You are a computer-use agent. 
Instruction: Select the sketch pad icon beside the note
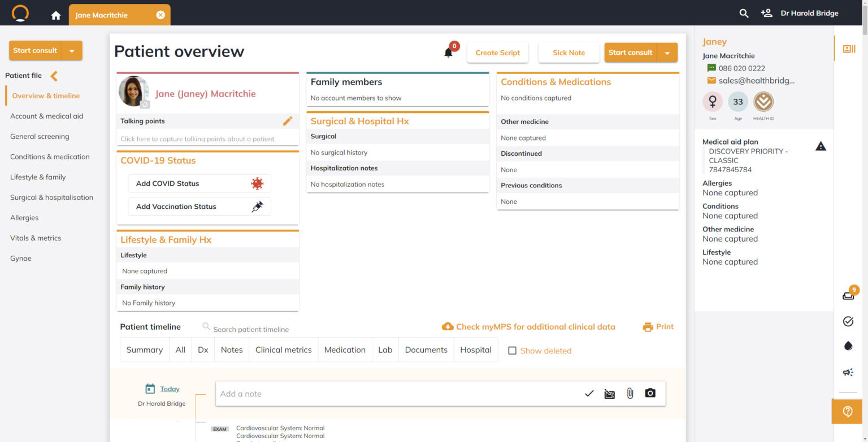tap(609, 393)
